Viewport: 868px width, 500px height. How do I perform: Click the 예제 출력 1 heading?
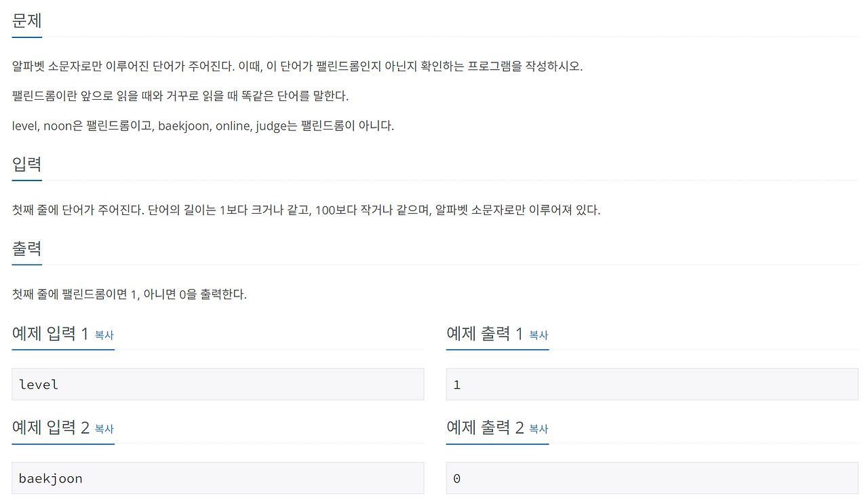coord(485,334)
